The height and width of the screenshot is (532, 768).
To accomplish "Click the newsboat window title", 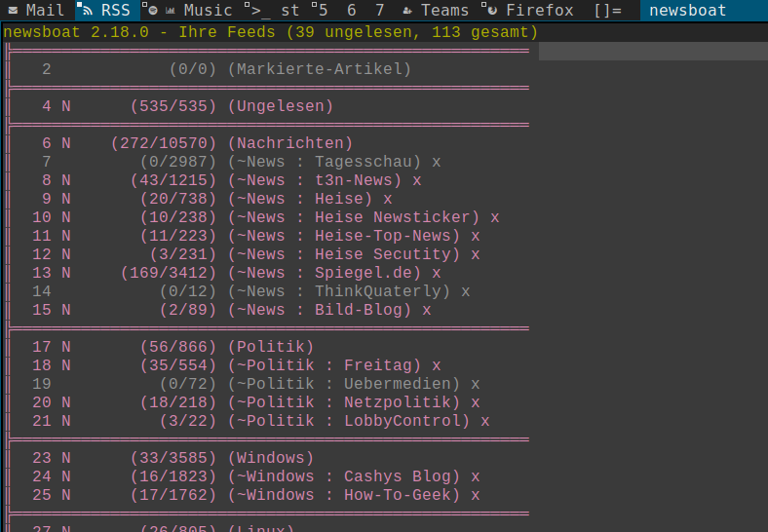I will [688, 11].
